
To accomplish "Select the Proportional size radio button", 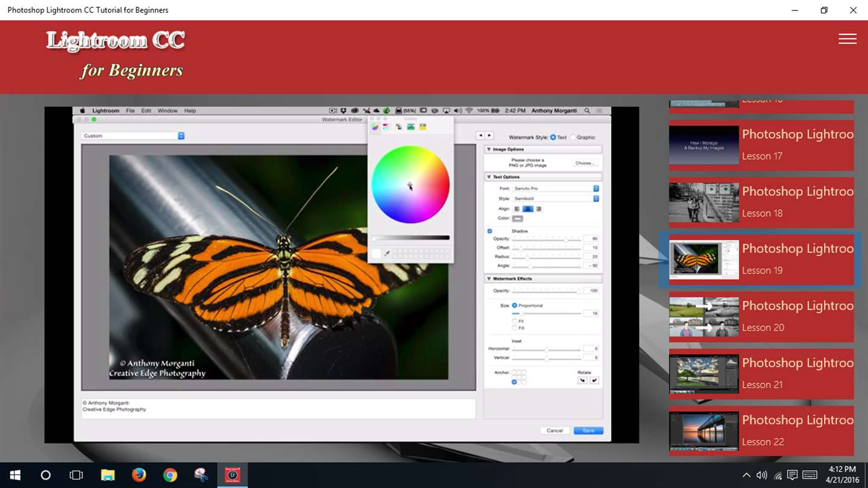I will point(515,305).
